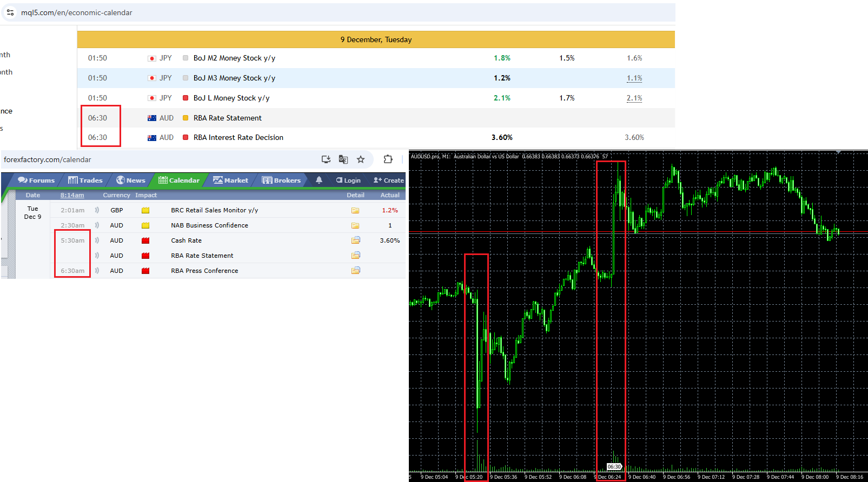Click the RBA Press Conference event name
Screen dimensions: 868x482
click(x=204, y=271)
